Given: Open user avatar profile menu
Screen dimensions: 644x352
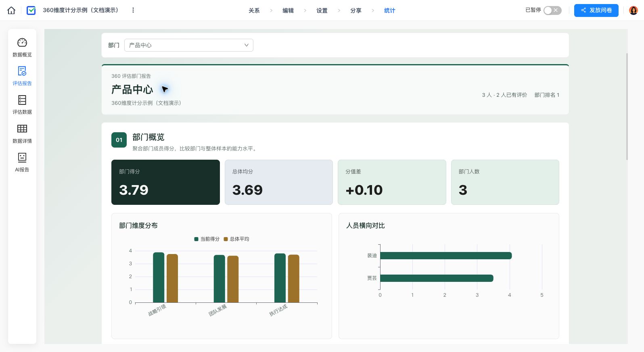Looking at the screenshot, I should click(x=634, y=10).
